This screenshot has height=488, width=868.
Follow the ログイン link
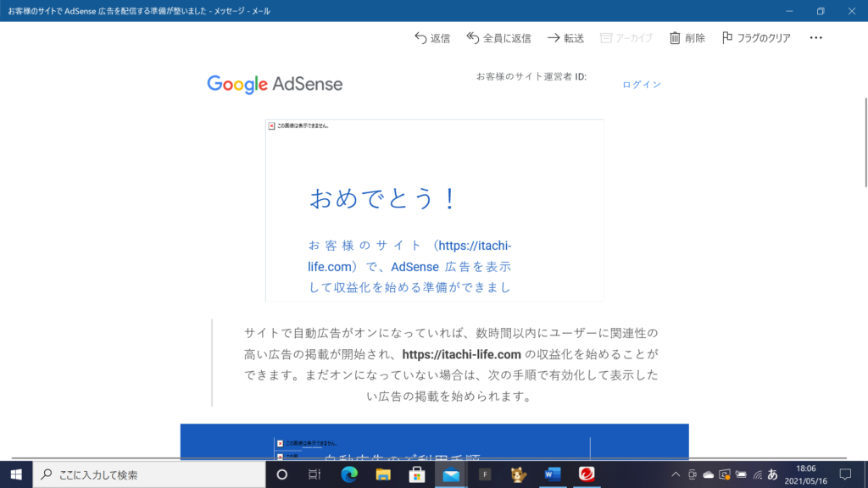coord(642,85)
